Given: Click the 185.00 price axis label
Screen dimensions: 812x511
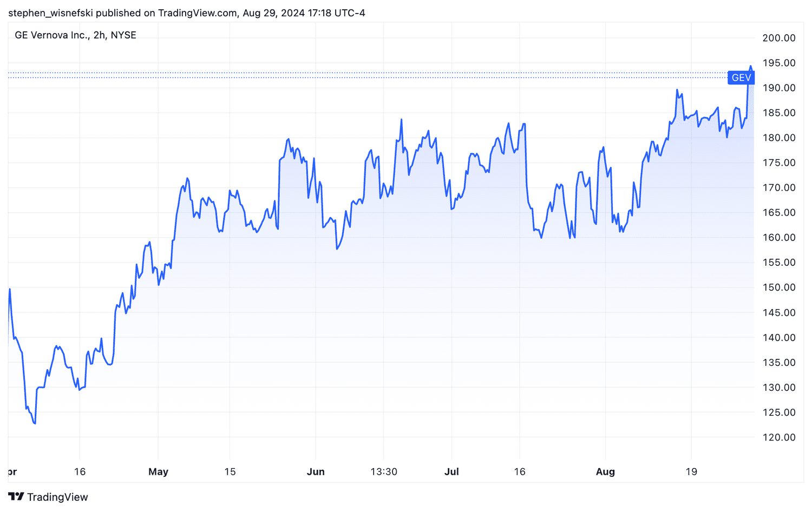Looking at the screenshot, I should [779, 113].
